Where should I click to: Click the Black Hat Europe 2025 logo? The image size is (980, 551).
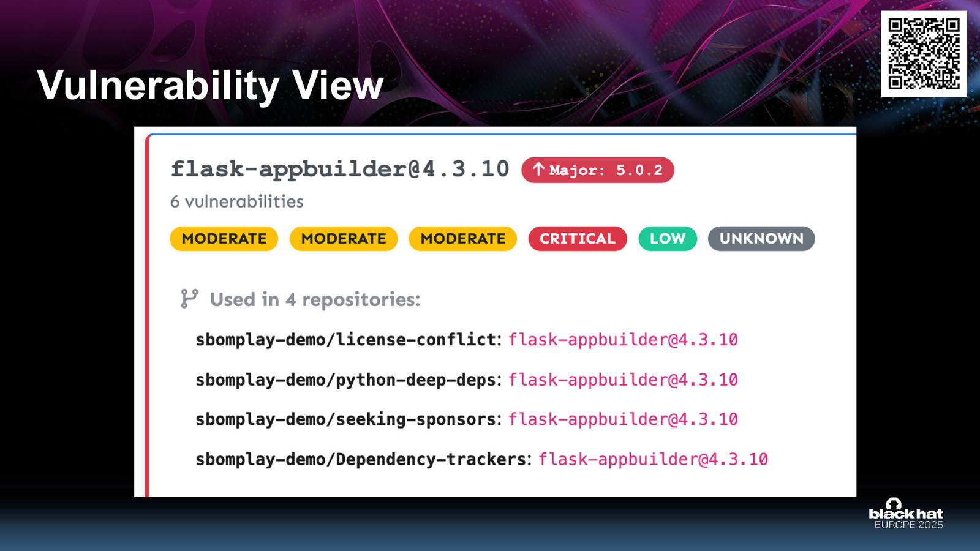[906, 514]
